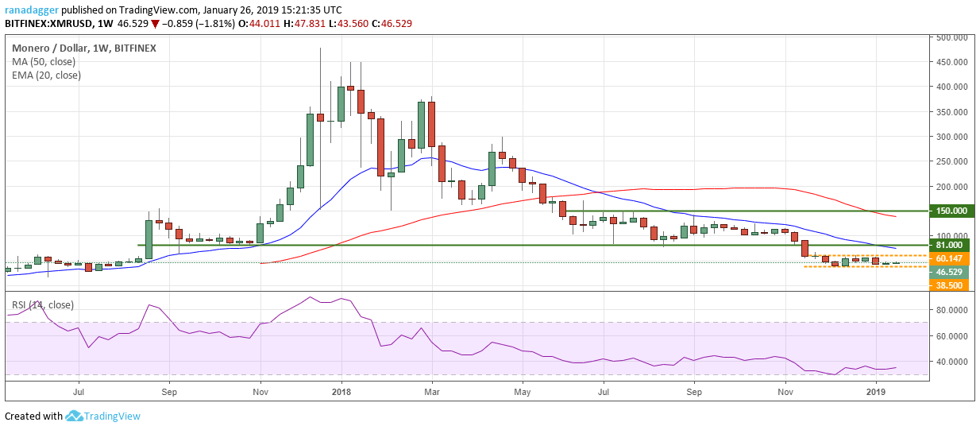
Task: Select the 2018 label on time axis
Action: click(341, 392)
